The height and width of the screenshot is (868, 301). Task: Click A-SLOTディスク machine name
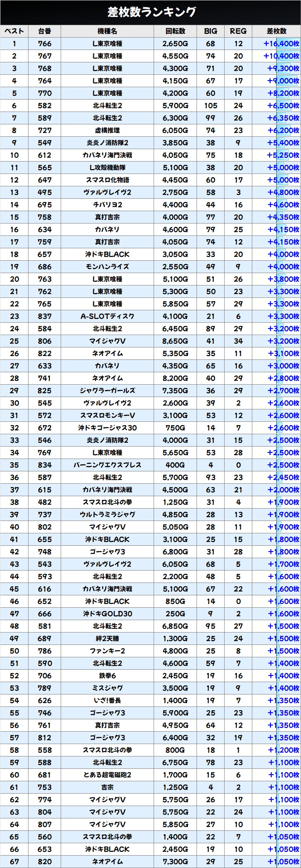click(107, 316)
